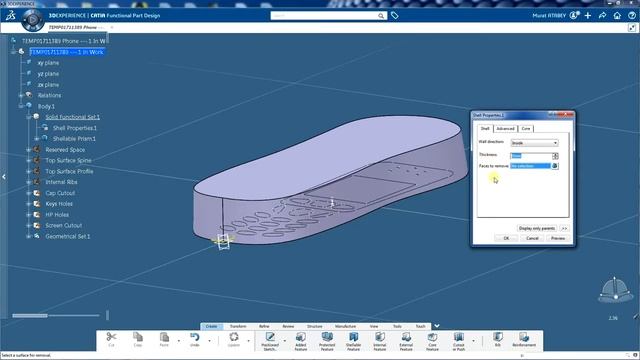Click the plus add icon in top bar
Screen dimensions: 640x360
pos(588,16)
